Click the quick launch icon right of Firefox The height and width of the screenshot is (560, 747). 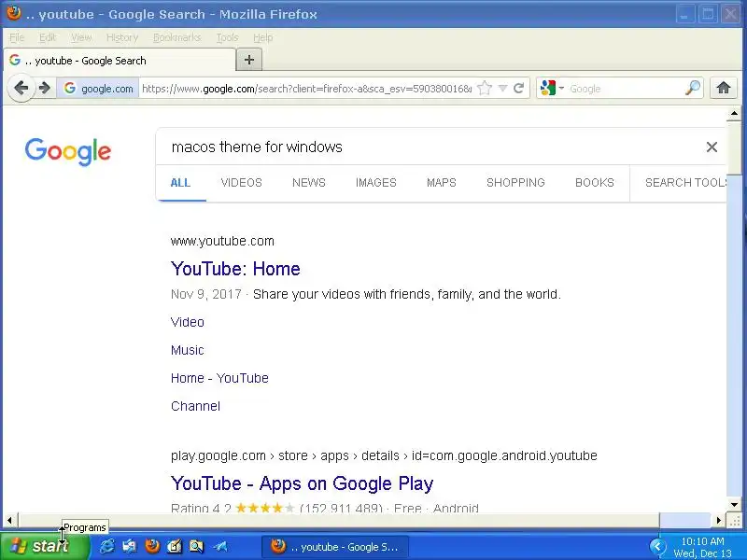(x=175, y=546)
